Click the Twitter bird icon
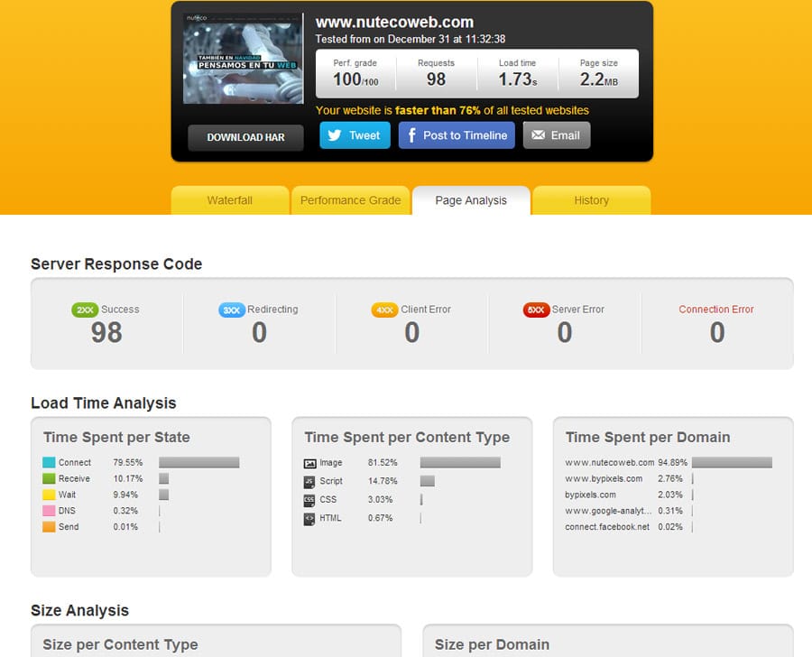 pyautogui.click(x=335, y=135)
